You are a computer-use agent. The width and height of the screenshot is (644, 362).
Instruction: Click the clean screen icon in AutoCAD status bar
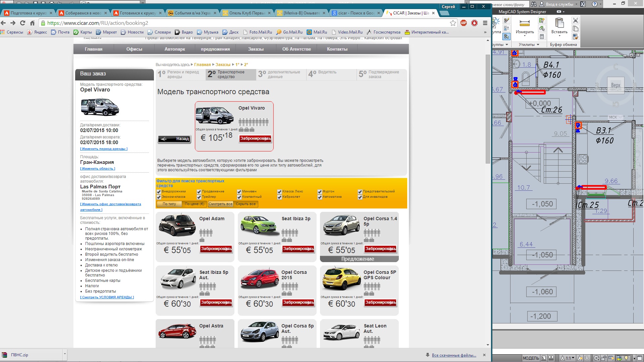tap(640, 358)
